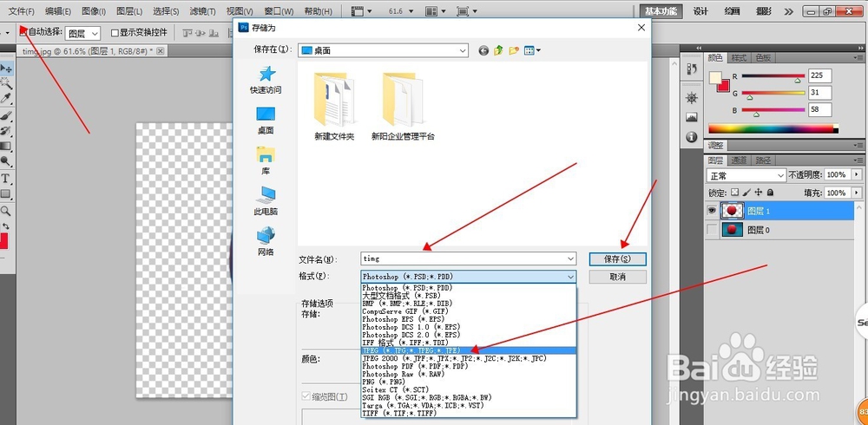Open the 文件(F) menu
This screenshot has width=868, height=425.
click(22, 11)
